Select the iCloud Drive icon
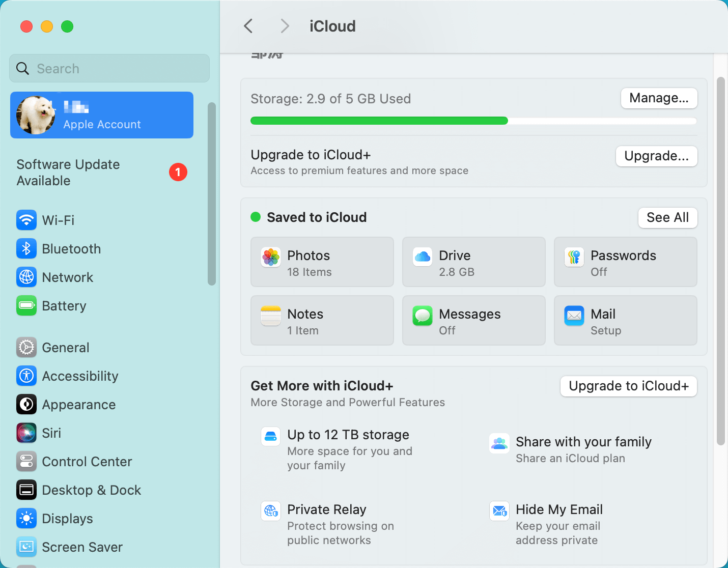Screen dimensions: 728x568 click(422, 258)
